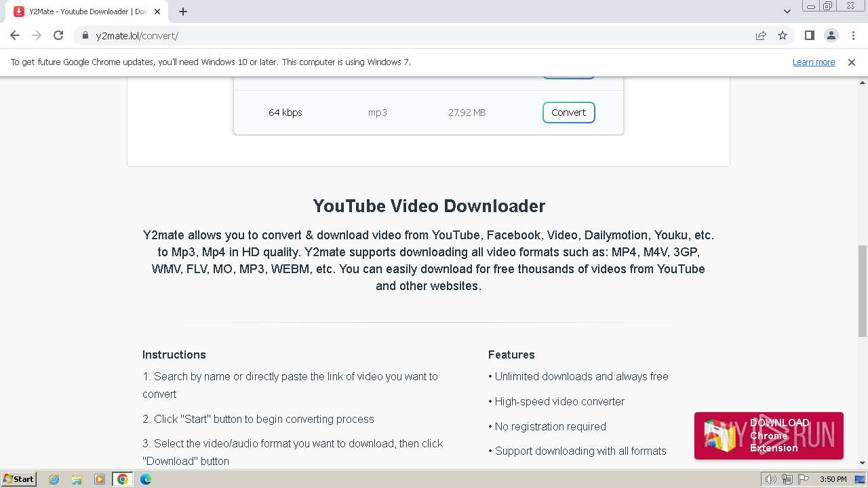Click the mp3 format cell

pyautogui.click(x=378, y=113)
